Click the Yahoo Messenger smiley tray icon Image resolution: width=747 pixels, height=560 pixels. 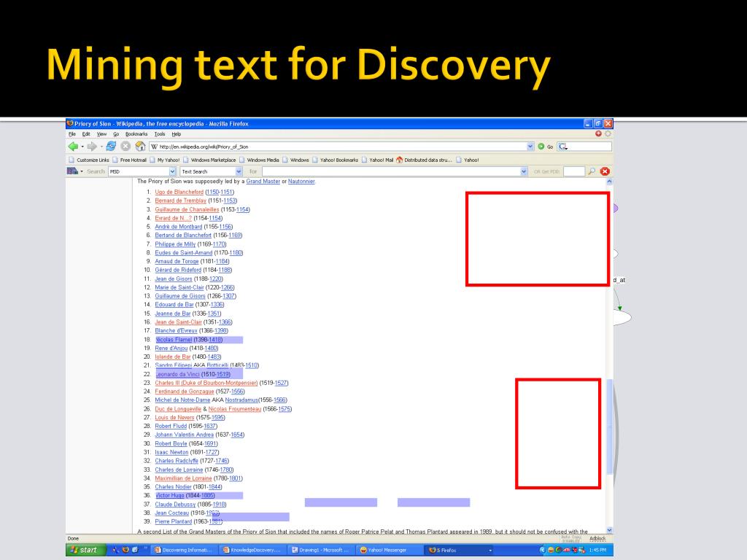click(x=551, y=550)
